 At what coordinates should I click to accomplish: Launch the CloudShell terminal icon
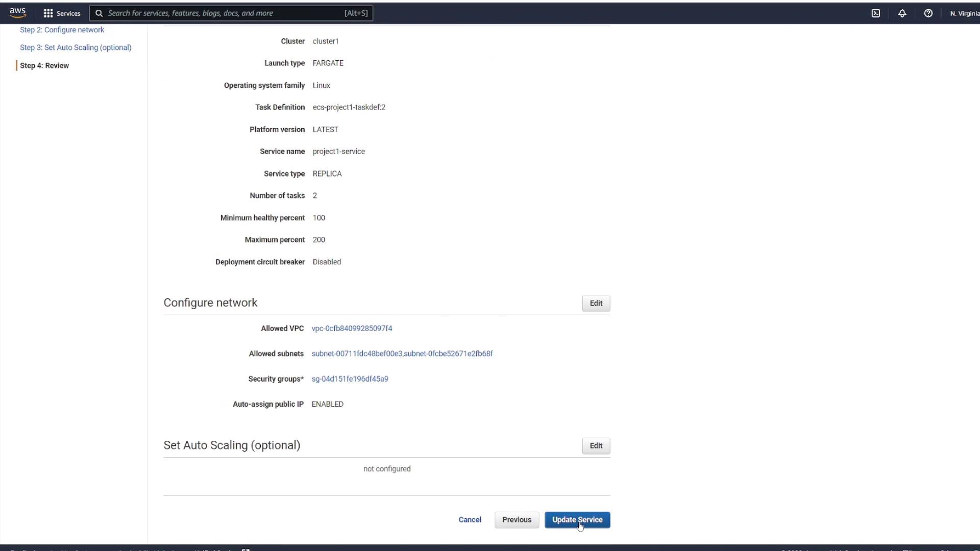[875, 13]
